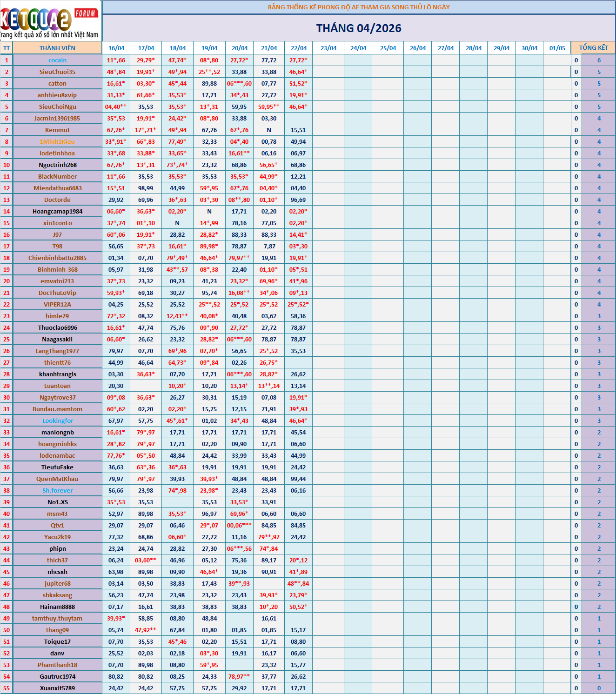Select cocain's 16/04 value 11*,66

point(116,60)
